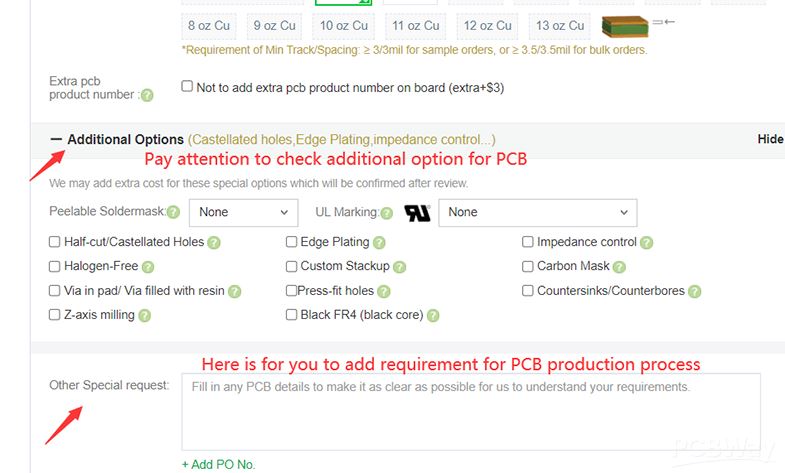Screen dimensions: 785x473
Task: Choose 13 oz Cu copper weight
Action: tap(556, 25)
